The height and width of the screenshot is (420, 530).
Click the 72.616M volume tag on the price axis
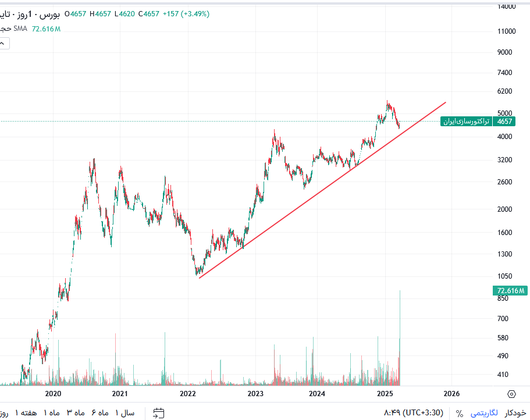coord(510,291)
